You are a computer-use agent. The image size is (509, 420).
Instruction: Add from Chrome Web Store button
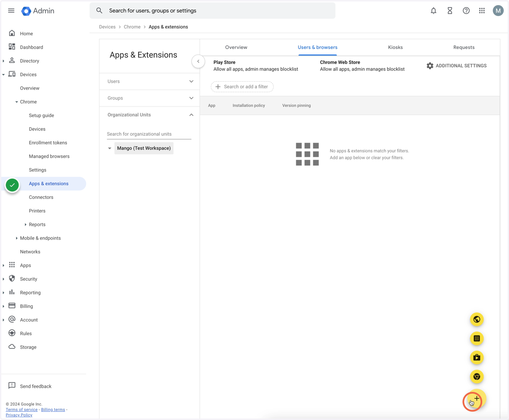(477, 377)
